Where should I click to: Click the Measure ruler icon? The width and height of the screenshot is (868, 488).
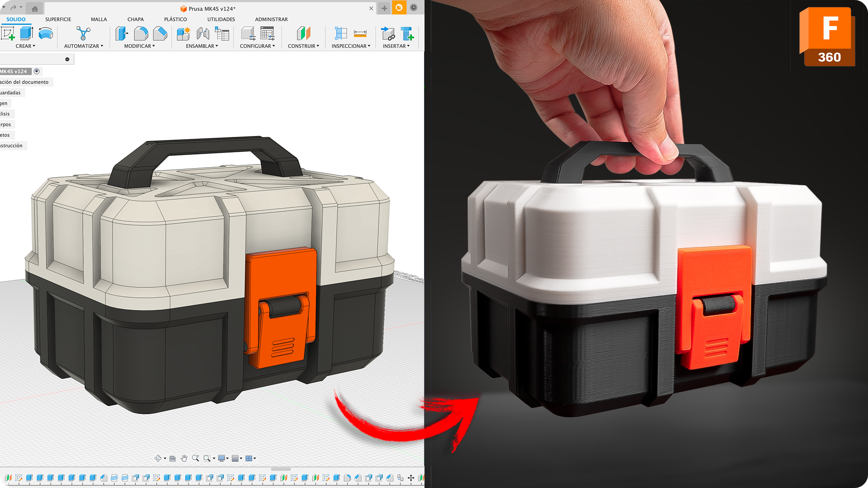(x=360, y=33)
